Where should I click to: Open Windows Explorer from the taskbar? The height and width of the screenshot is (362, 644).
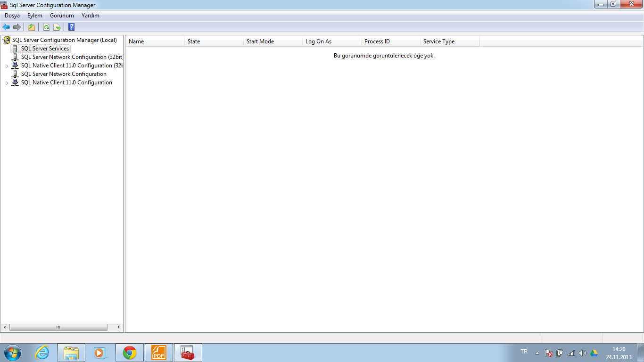click(x=71, y=353)
